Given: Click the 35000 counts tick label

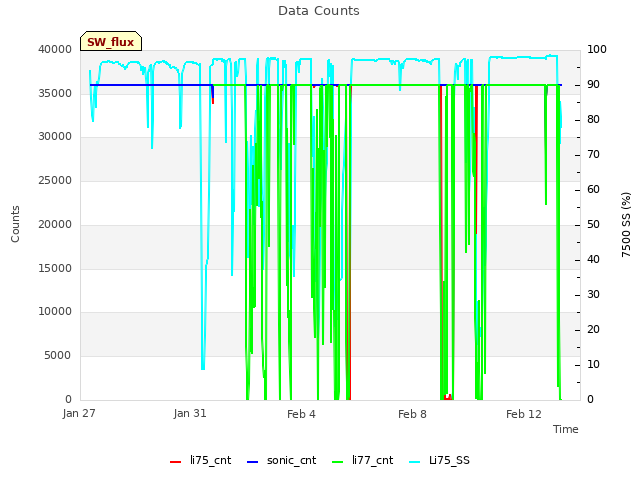Looking at the screenshot, I should point(55,93).
